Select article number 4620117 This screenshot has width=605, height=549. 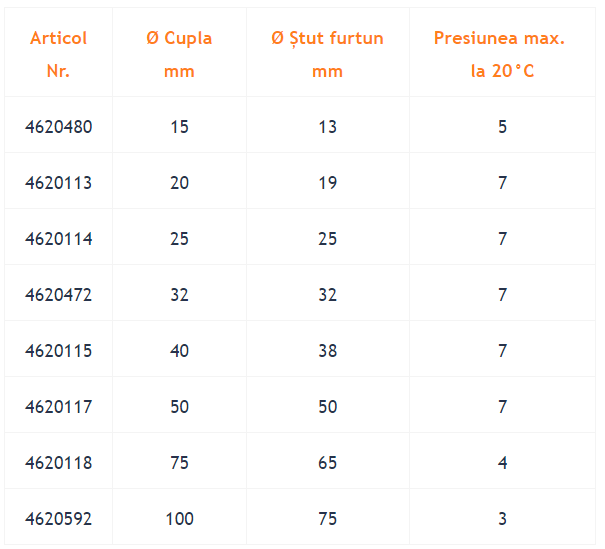point(59,407)
